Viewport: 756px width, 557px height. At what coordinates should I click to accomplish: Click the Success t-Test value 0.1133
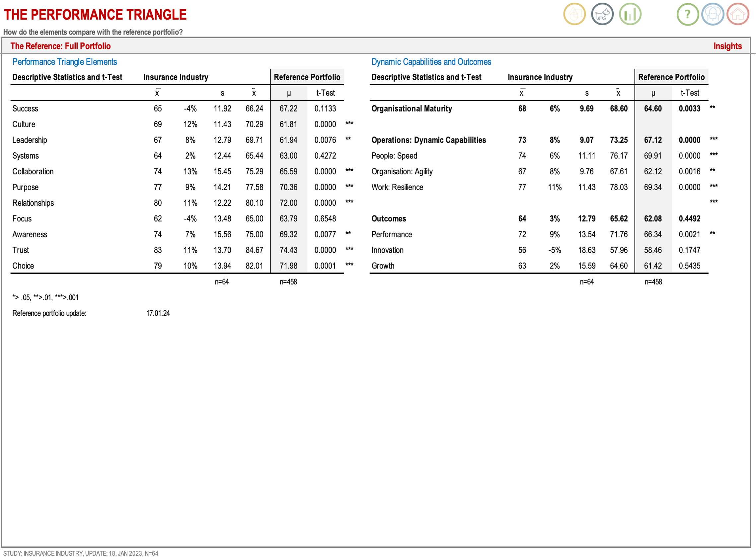(x=325, y=109)
